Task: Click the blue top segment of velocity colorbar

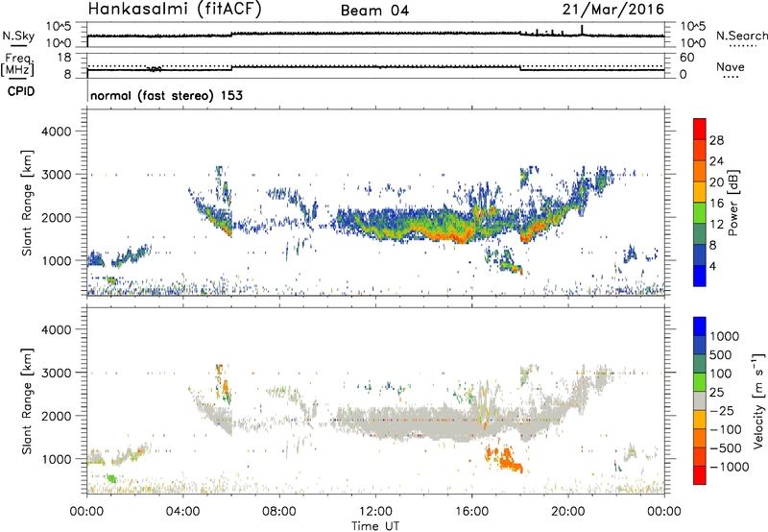Action: [x=700, y=326]
